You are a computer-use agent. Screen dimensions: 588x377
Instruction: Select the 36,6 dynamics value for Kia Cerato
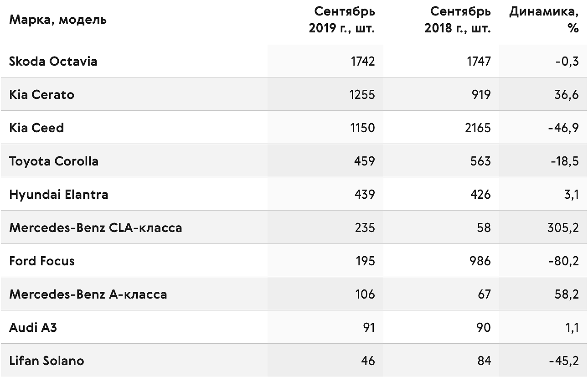coord(567,94)
